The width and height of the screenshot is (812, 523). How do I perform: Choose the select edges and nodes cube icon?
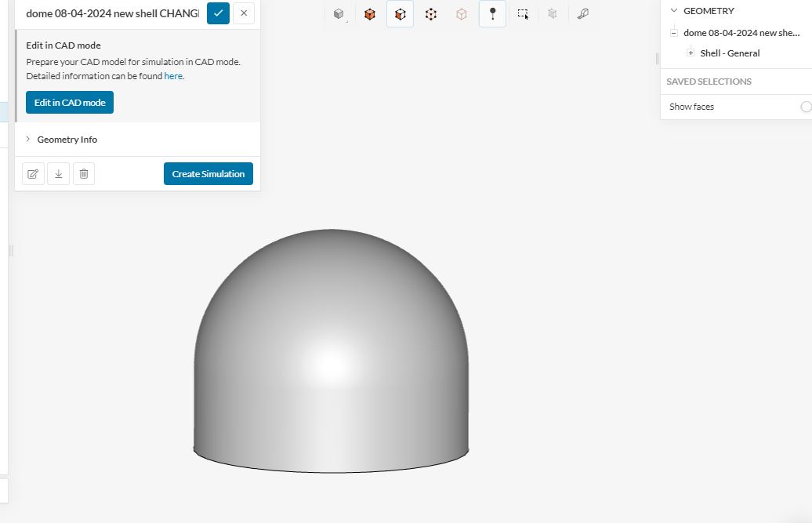coord(430,14)
